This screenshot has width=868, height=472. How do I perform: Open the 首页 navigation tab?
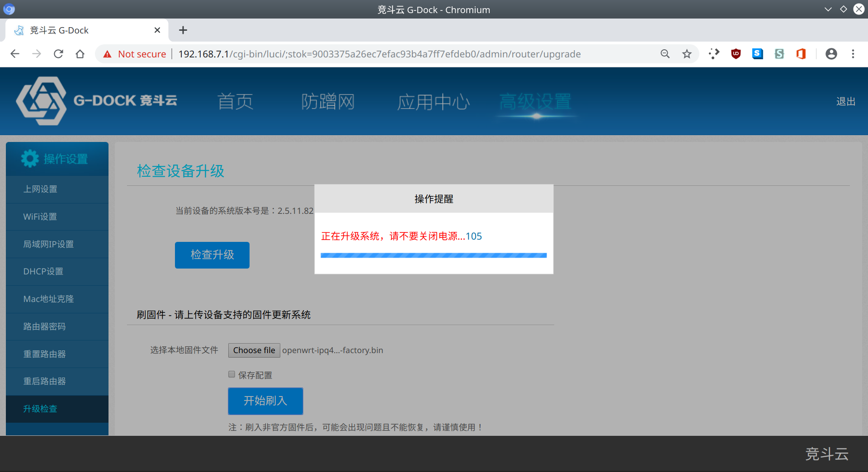click(x=235, y=102)
